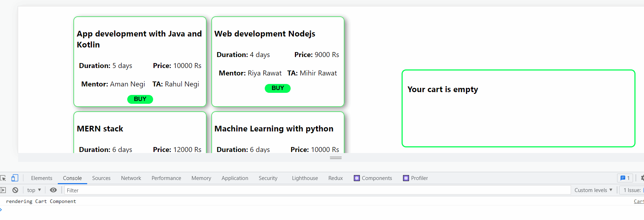Activate the inspect element picker icon
Screen dimensions: 644x220
(x=3, y=178)
